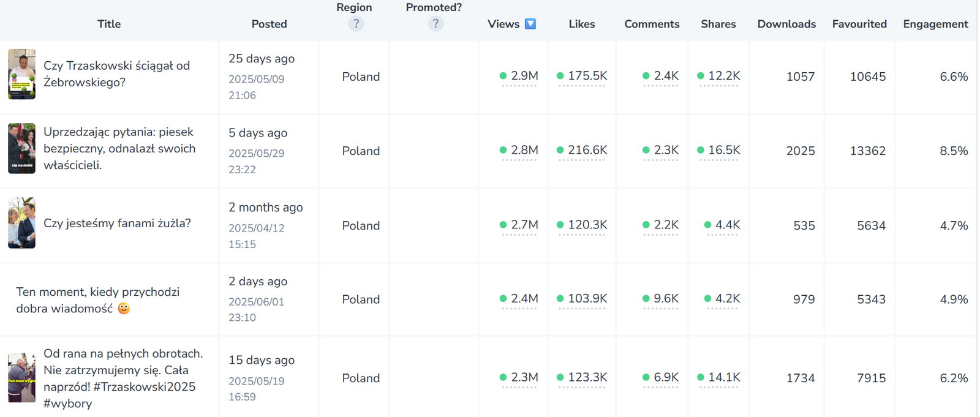Open 'Czy Trzaskowski ściągał od Żebrowskiego?' title link
980x417 pixels.
116,74
